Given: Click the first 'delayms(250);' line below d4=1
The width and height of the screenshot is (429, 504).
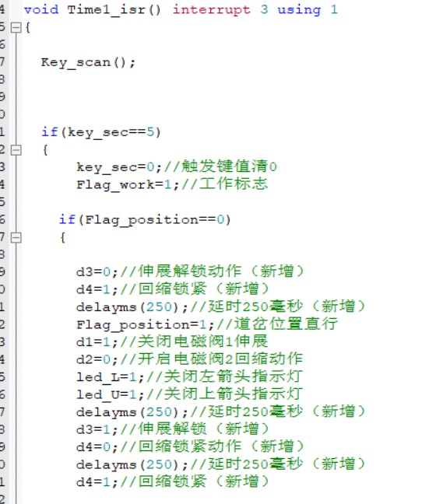Looking at the screenshot, I should (x=132, y=307).
